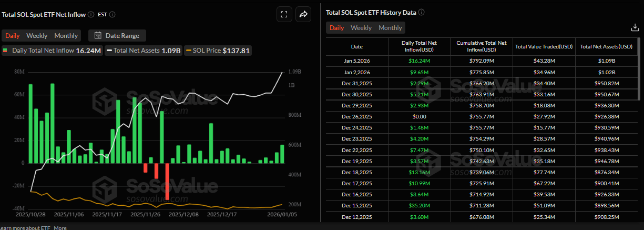Open the chart in fullscreen mode
The width and height of the screenshot is (644, 230).
(x=284, y=15)
